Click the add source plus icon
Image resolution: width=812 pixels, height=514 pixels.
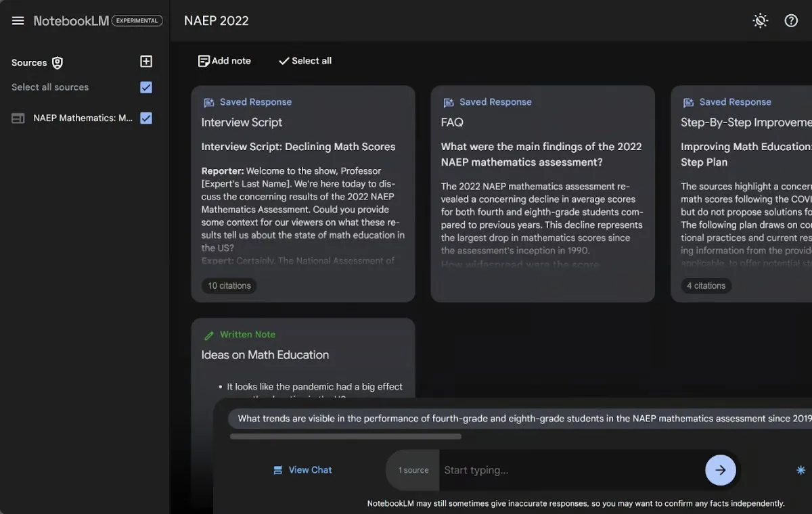coord(146,62)
